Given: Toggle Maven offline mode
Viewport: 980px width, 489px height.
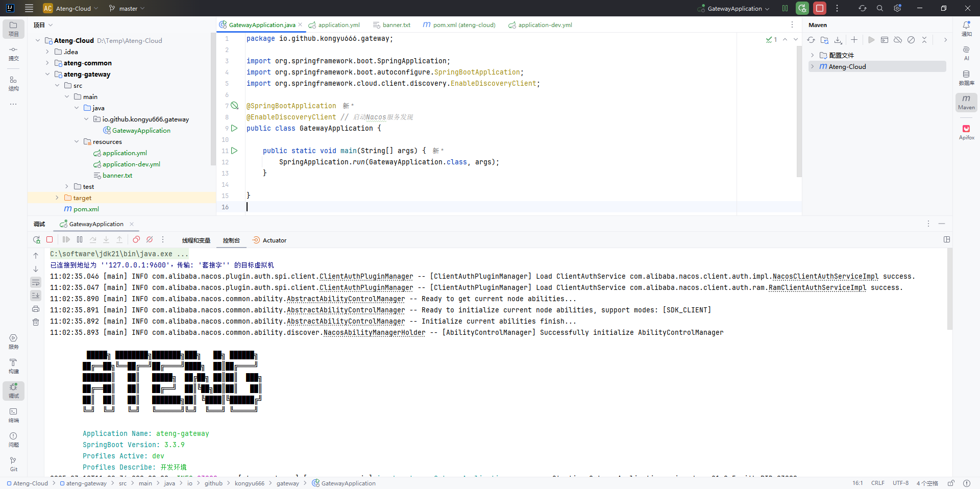Looking at the screenshot, I should pyautogui.click(x=898, y=40).
